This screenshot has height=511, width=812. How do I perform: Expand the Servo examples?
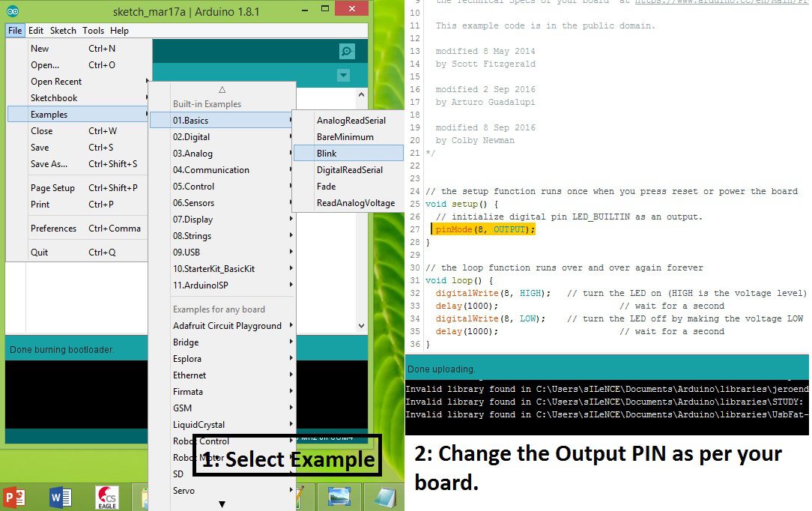coord(222,490)
